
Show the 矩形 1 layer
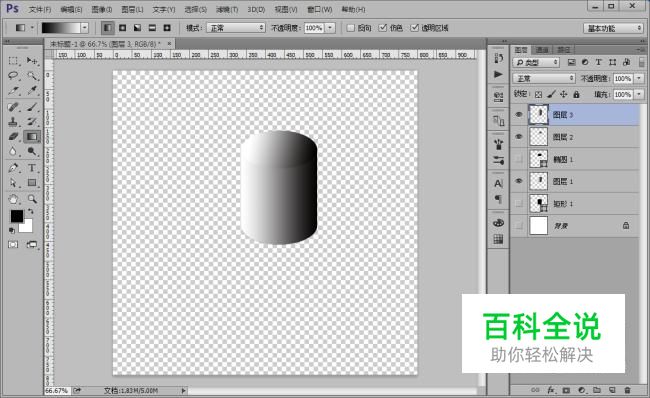click(x=519, y=204)
